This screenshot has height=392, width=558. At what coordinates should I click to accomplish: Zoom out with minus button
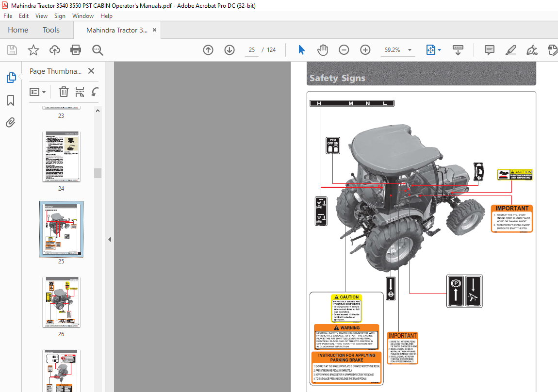coord(344,50)
